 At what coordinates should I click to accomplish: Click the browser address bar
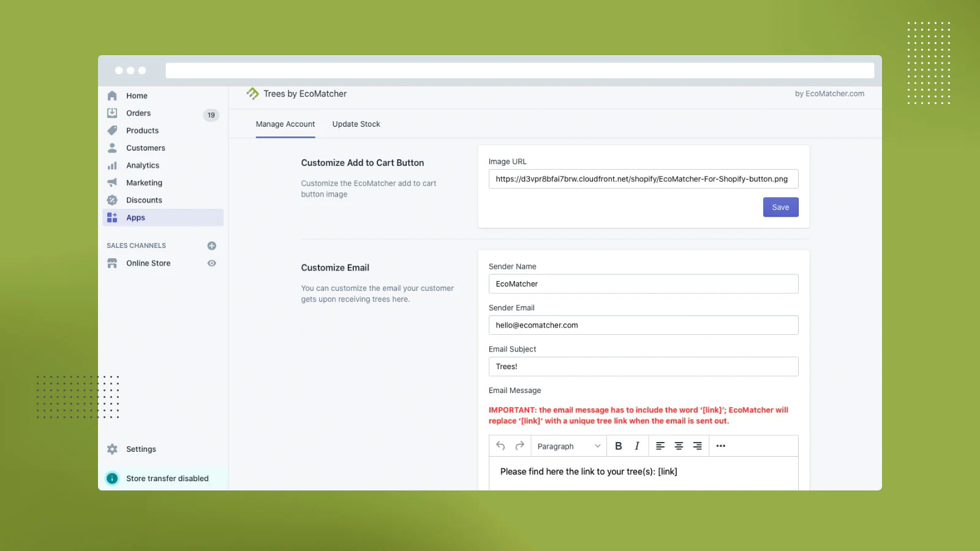[x=519, y=70]
